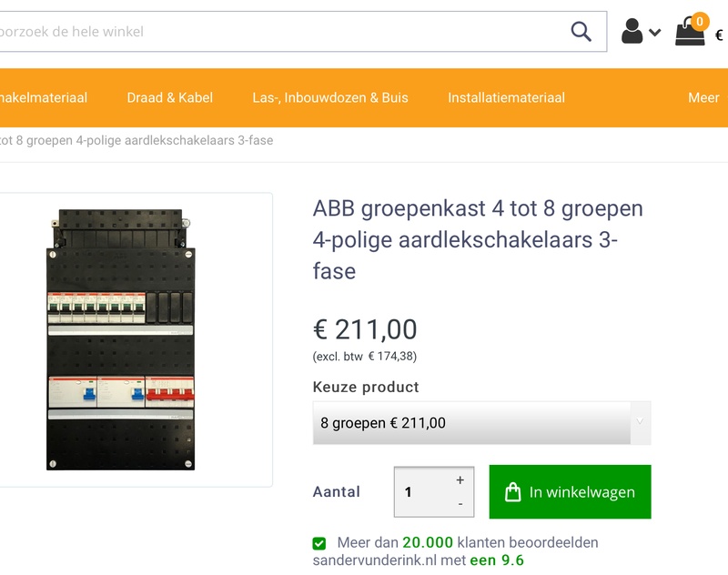Click the green checkmark review icon

(x=319, y=543)
